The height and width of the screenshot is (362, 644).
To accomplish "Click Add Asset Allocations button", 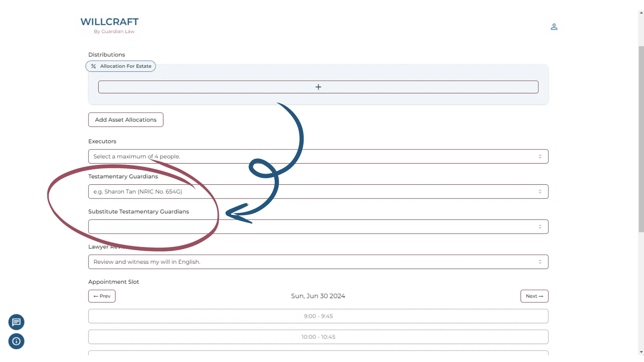I will 126,119.
